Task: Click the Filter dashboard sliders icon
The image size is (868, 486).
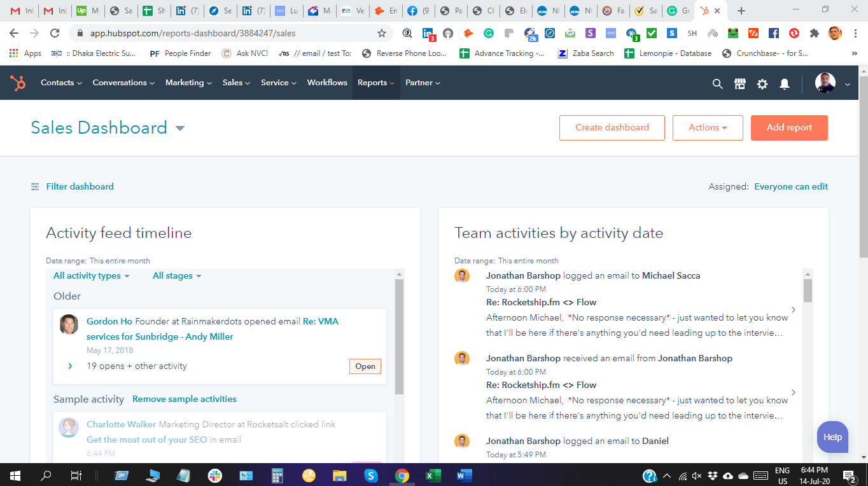Action: click(35, 186)
